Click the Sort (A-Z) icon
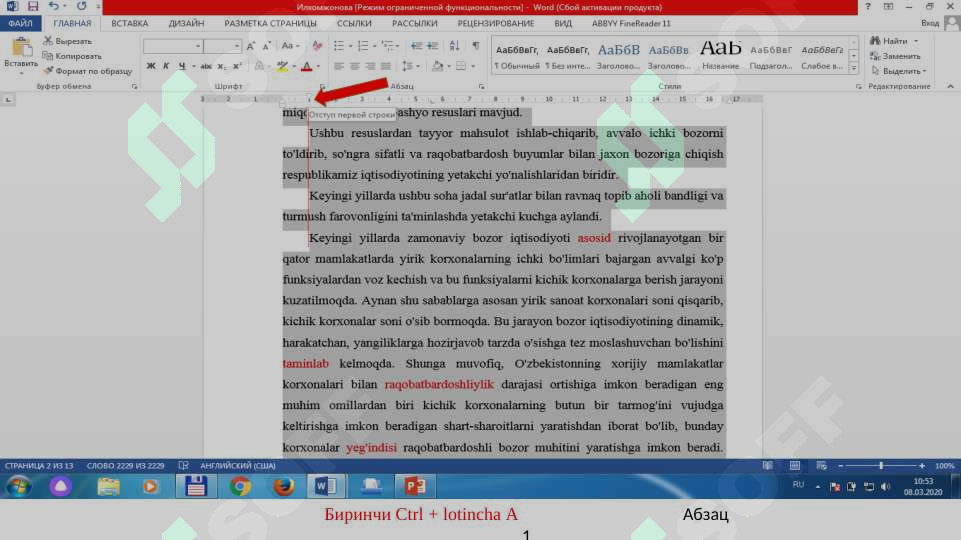The height and width of the screenshot is (540, 961). (x=454, y=46)
